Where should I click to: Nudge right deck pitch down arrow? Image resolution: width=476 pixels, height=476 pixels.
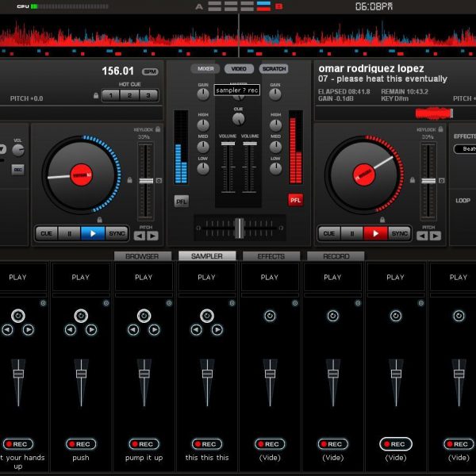pyautogui.click(x=422, y=236)
